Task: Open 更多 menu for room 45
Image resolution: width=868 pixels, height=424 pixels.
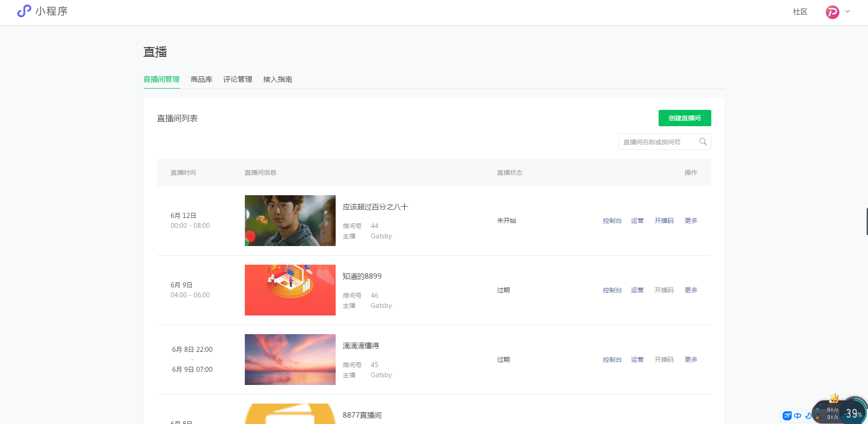Action: point(691,360)
